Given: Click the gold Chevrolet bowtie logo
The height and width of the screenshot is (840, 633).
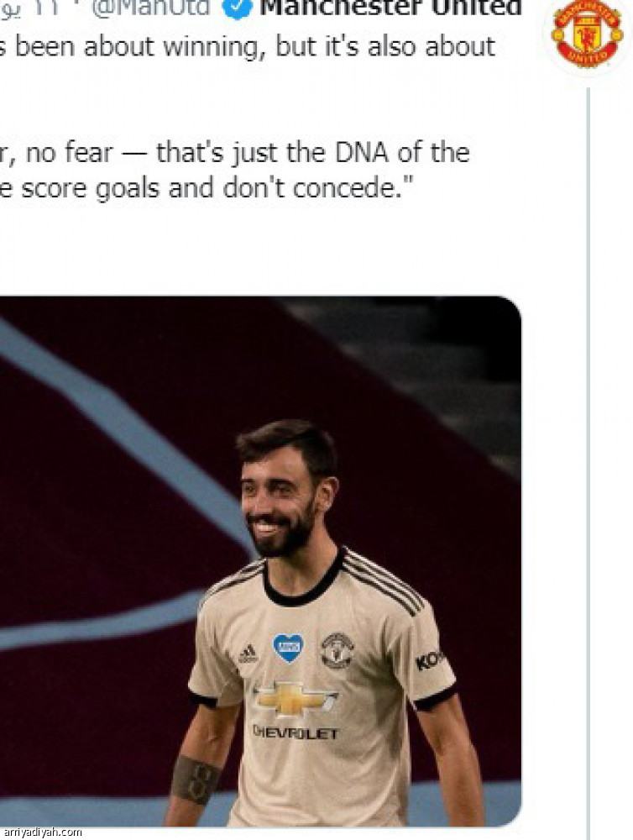Looking at the screenshot, I should click(x=296, y=699).
